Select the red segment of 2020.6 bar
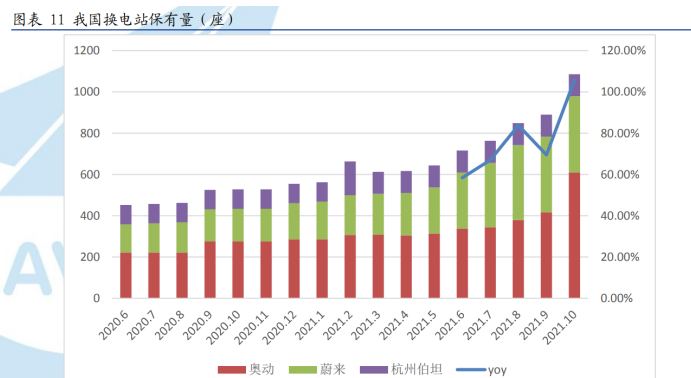This screenshot has width=691, height=378. click(x=126, y=275)
